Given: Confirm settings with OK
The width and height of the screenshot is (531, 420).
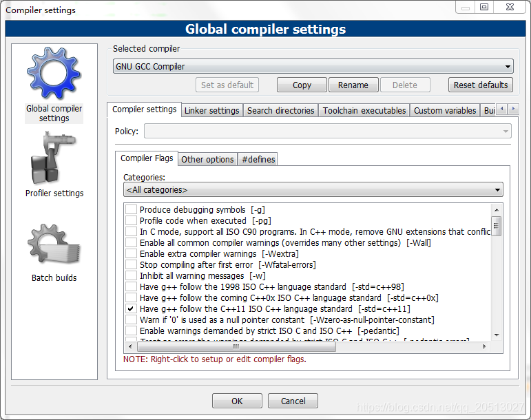Looking at the screenshot, I should tap(237, 401).
